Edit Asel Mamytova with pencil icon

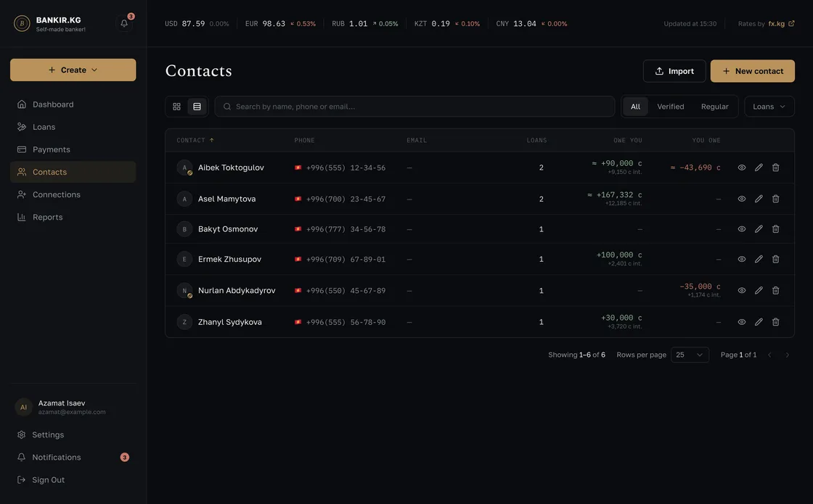click(x=759, y=199)
